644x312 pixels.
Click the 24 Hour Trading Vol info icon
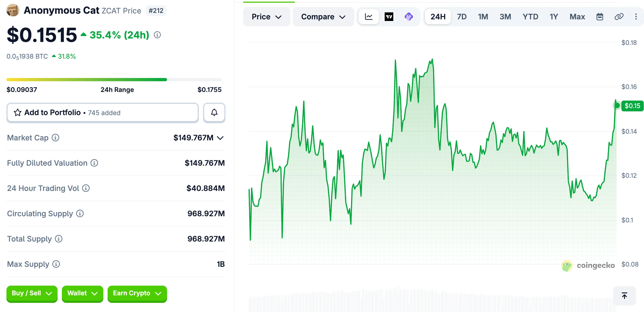(x=86, y=188)
